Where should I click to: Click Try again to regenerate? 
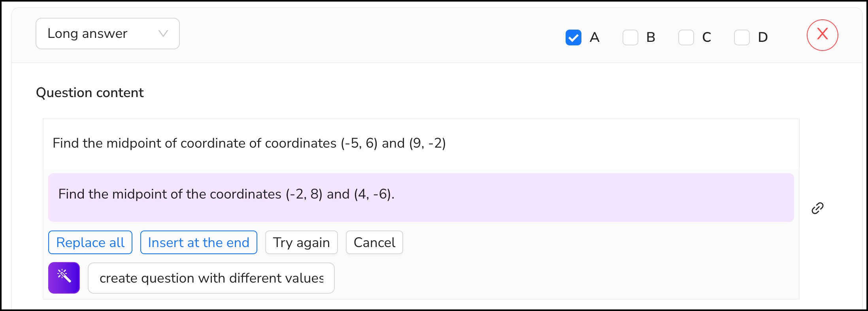(x=302, y=242)
